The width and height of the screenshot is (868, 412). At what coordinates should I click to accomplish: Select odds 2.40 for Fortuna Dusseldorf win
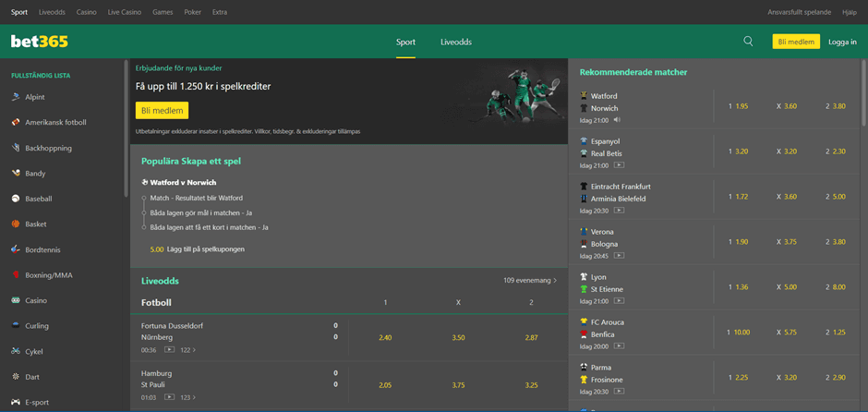click(x=385, y=338)
